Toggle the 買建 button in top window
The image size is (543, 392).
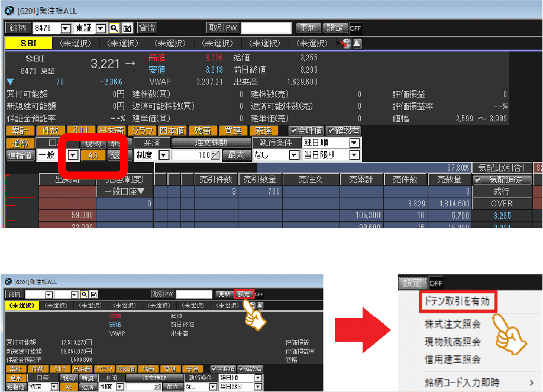click(233, 131)
